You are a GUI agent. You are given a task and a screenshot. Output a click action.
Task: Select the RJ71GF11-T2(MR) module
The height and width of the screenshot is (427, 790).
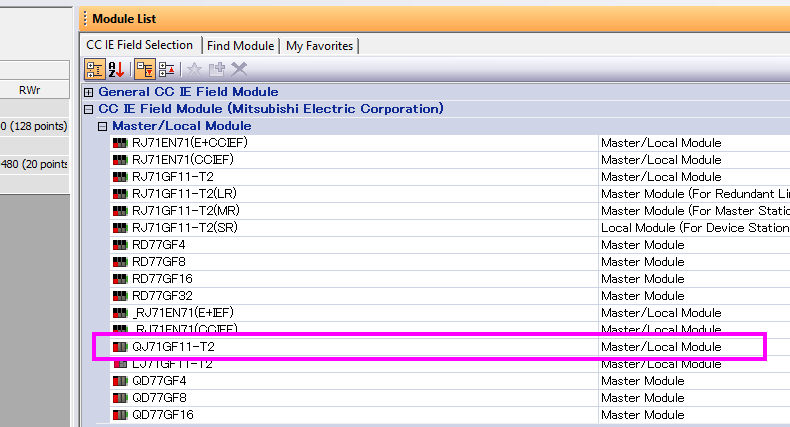[186, 210]
